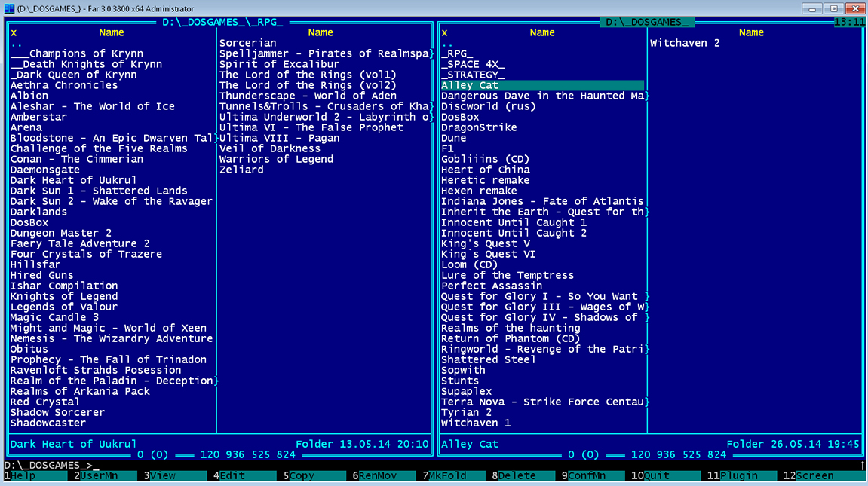Select Gobliiins (CD) folder
Image resolution: width=868 pixels, height=486 pixels.
[485, 159]
